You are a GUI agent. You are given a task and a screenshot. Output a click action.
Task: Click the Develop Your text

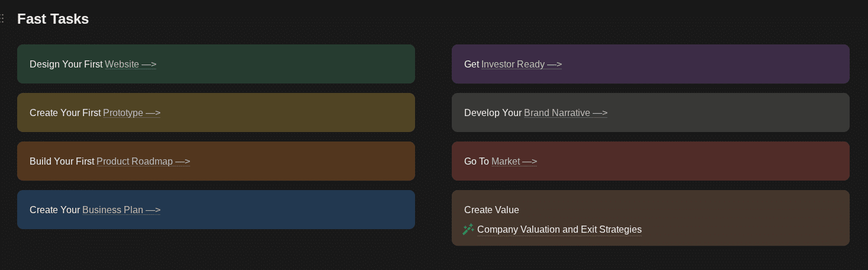(x=493, y=112)
